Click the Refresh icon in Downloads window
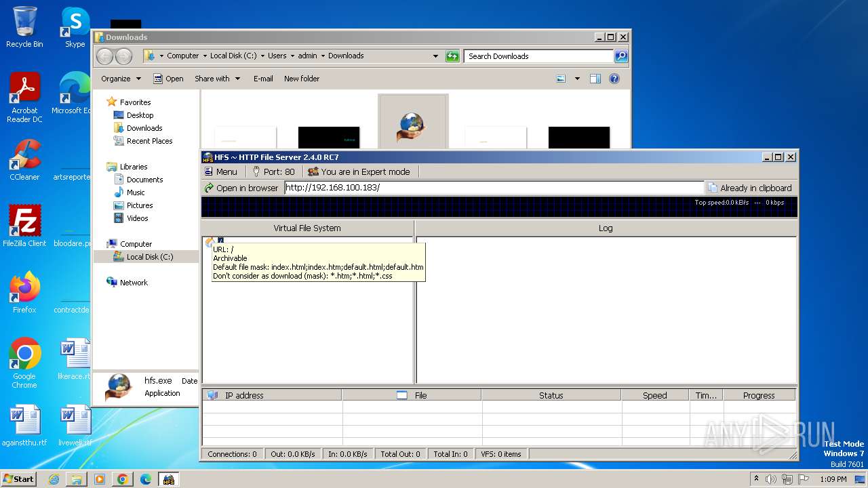Image resolution: width=868 pixels, height=488 pixels. (x=452, y=56)
